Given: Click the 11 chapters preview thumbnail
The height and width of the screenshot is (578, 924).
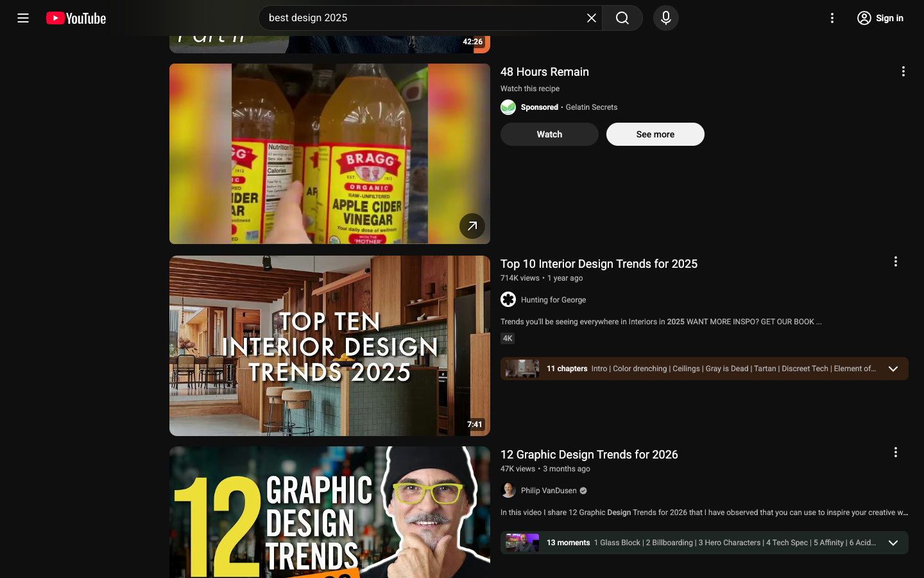Looking at the screenshot, I should pos(522,369).
